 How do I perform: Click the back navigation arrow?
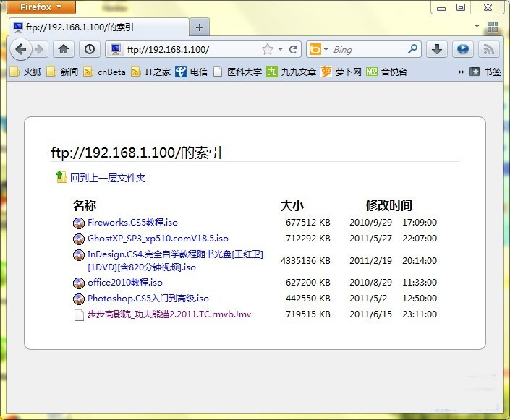21,49
